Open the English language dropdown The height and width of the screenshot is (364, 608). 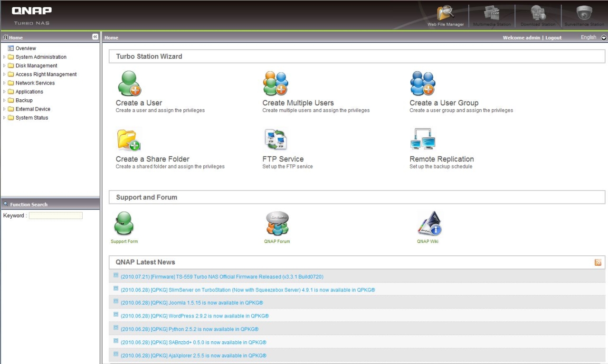pyautogui.click(x=604, y=37)
